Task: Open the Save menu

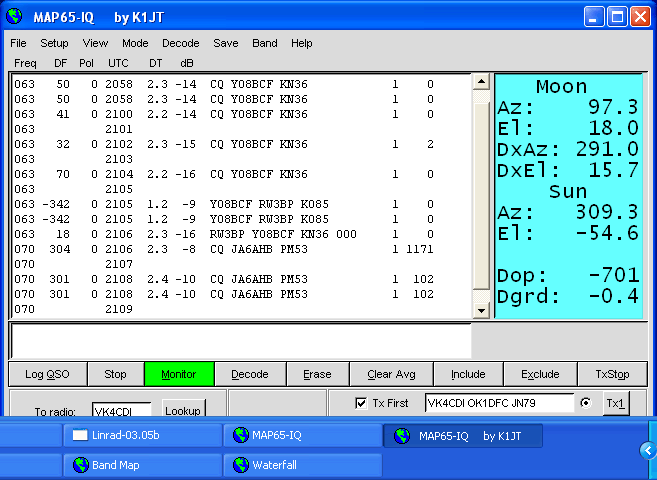Action: click(x=225, y=43)
